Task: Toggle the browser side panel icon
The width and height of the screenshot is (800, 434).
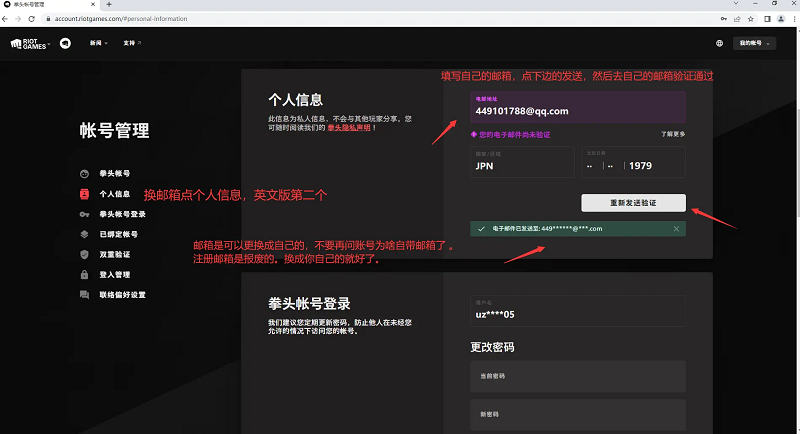Action: point(767,19)
